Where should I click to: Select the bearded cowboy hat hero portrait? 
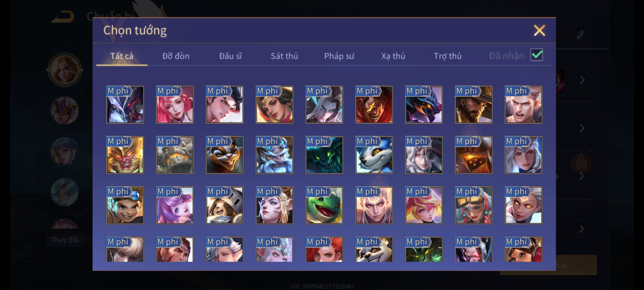click(474, 105)
